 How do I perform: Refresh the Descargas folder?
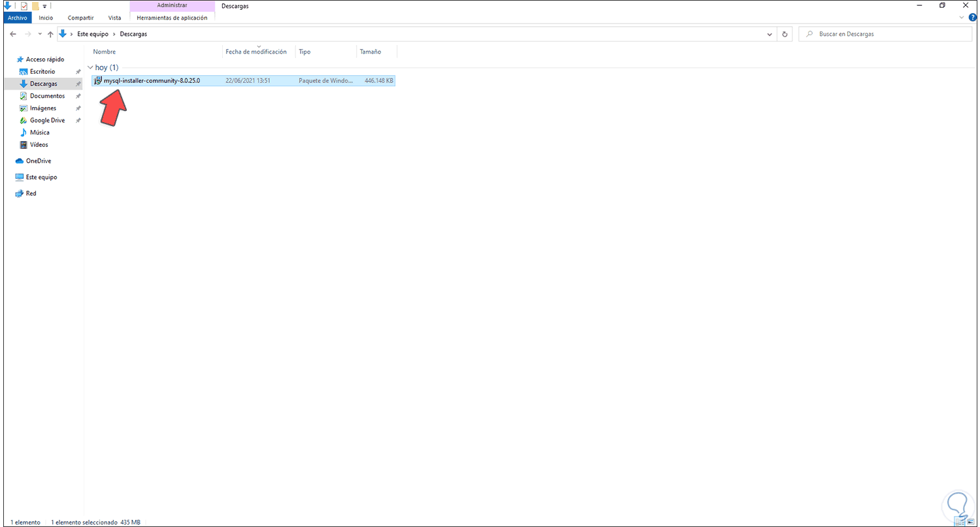tap(785, 34)
